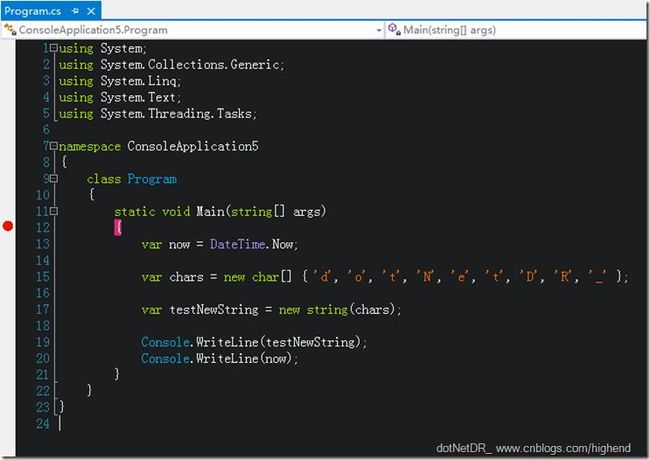Viewport: 650px width, 460px height.
Task: Click the 'Program' class name
Action: point(152,179)
